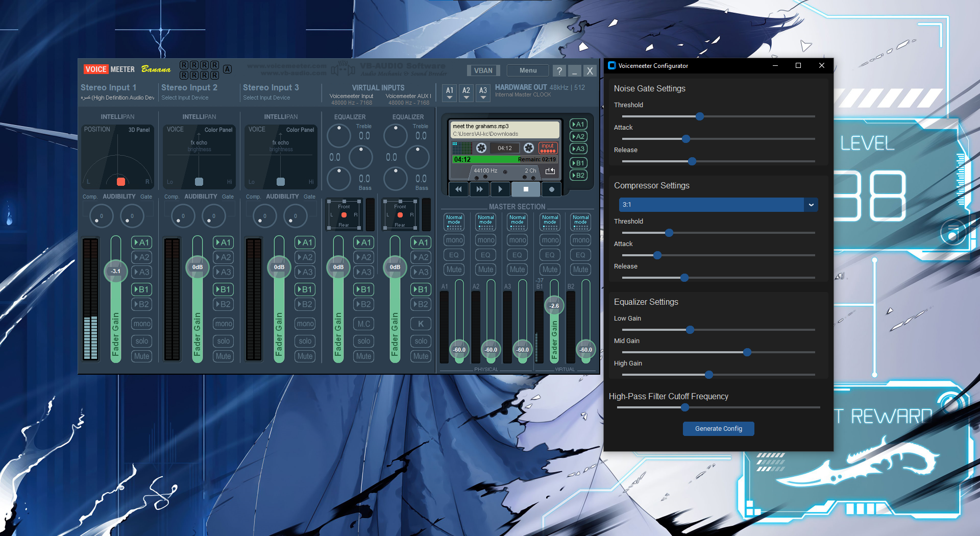The width and height of the screenshot is (980, 536).
Task: Click Voicemeeter AUX Bass equalizer knob
Action: click(395, 179)
